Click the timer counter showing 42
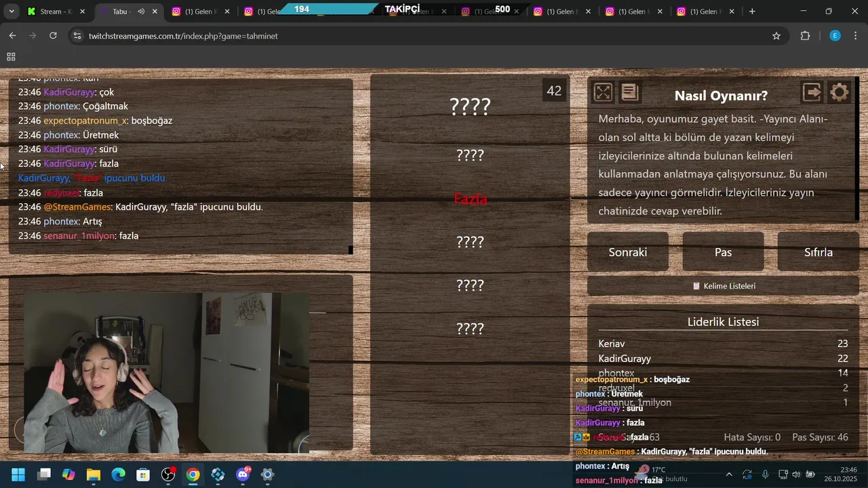868x488 pixels. [554, 90]
